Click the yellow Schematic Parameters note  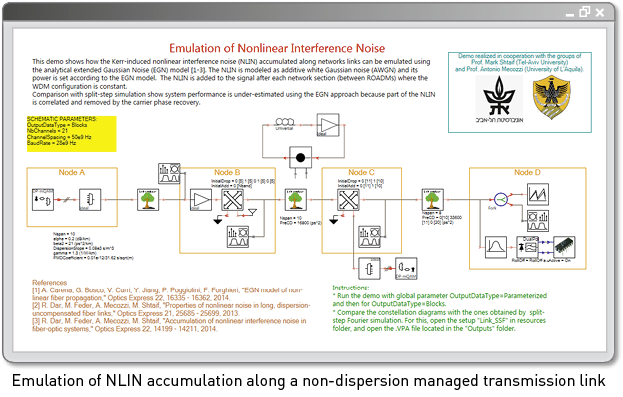pos(72,134)
